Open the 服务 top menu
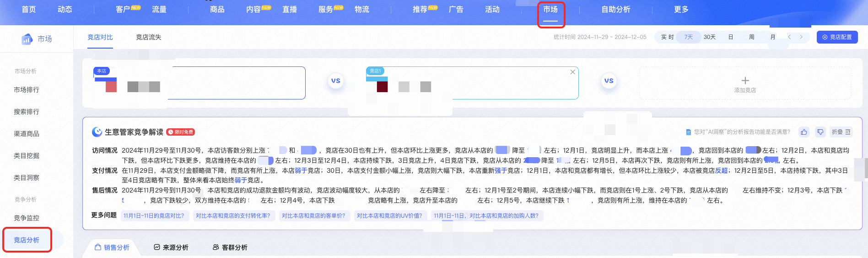This screenshot has height=258, width=868. click(x=326, y=9)
